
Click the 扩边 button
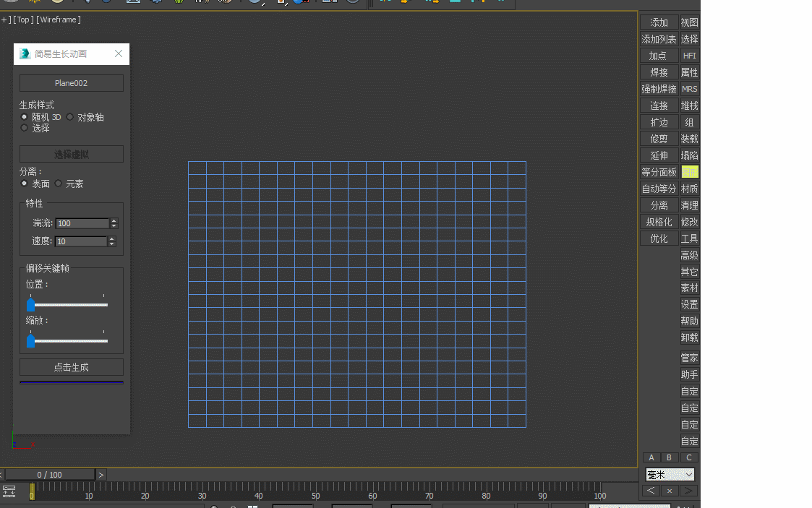(659, 122)
